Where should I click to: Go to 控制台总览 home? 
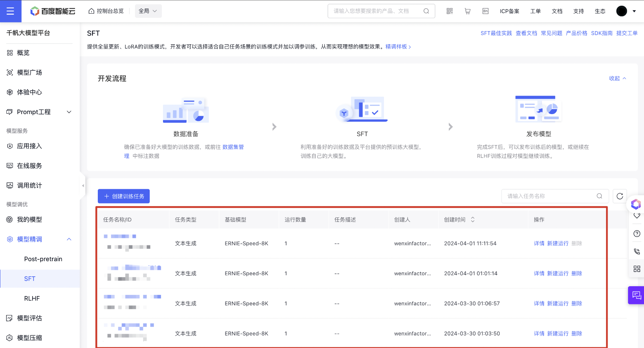pos(106,11)
